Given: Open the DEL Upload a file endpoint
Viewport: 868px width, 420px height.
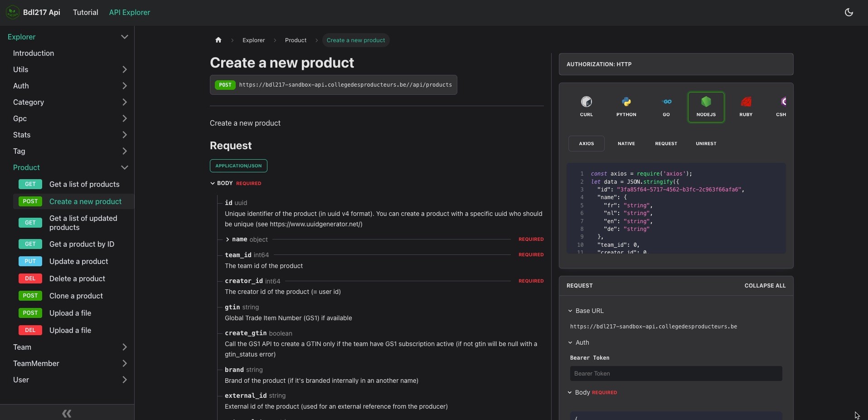Looking at the screenshot, I should point(74,330).
